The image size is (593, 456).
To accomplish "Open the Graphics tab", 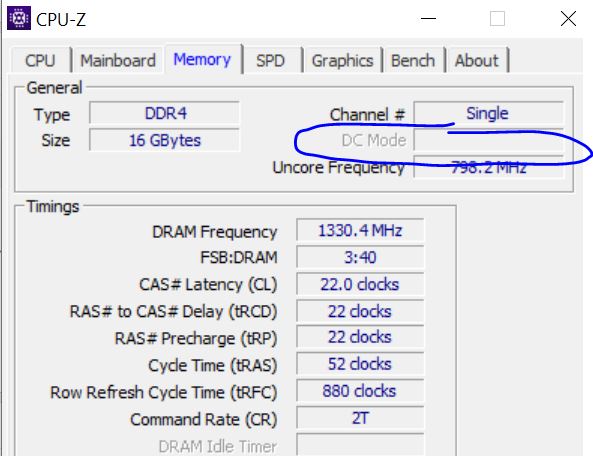I will pos(342,60).
